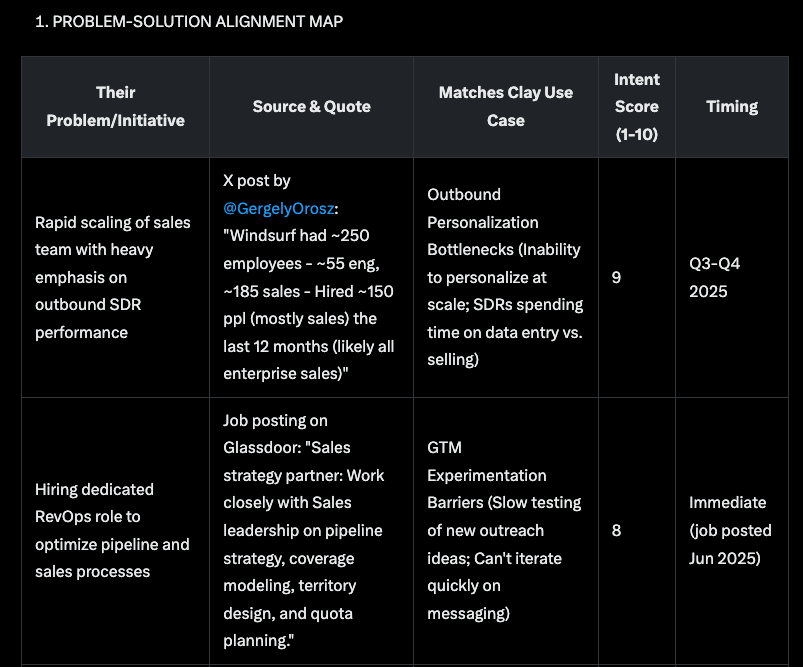Click the 'Timing' column header
Screen dimensions: 803x667
(732, 107)
